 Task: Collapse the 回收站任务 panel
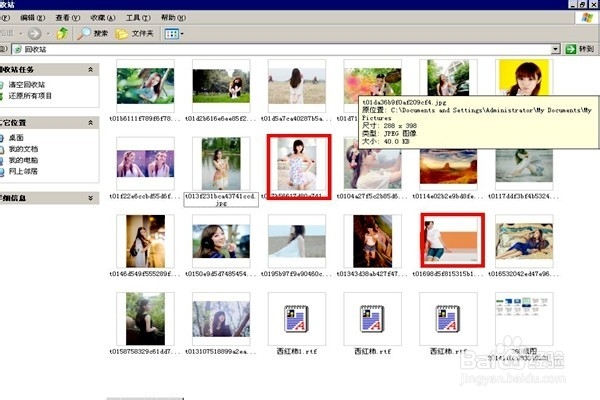point(91,69)
